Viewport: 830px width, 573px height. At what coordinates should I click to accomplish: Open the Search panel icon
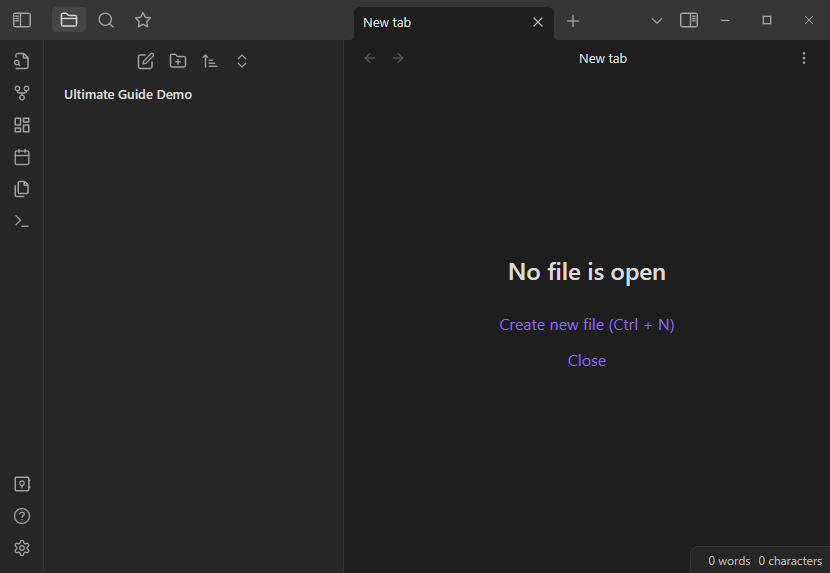(x=106, y=20)
